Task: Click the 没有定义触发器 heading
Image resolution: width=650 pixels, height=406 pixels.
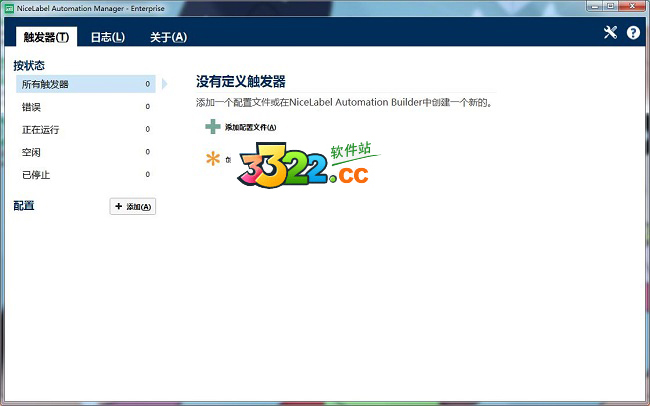Action: pyautogui.click(x=241, y=82)
